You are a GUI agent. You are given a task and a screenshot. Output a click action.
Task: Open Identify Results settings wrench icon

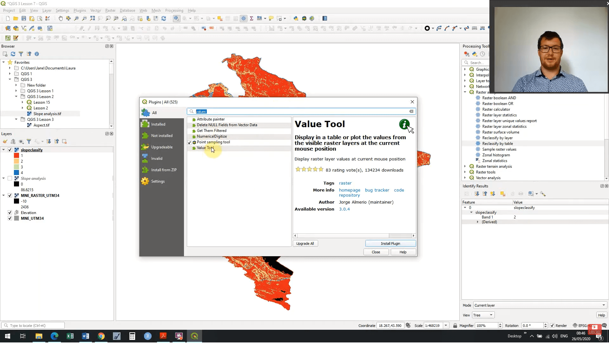[543, 194]
